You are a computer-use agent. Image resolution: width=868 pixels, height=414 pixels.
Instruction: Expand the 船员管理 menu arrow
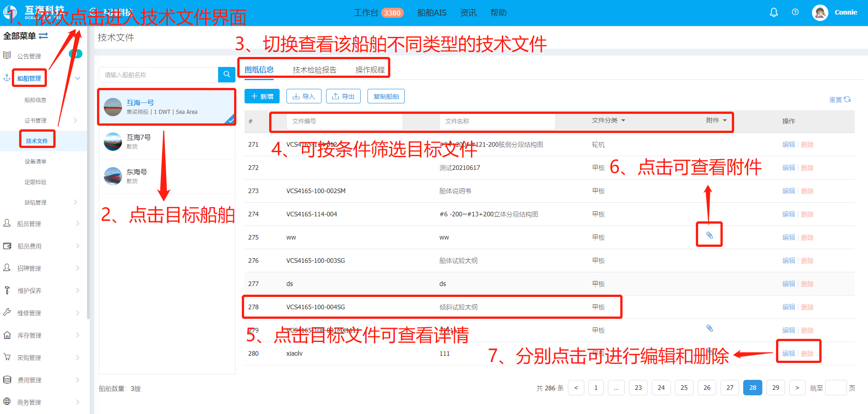(77, 223)
